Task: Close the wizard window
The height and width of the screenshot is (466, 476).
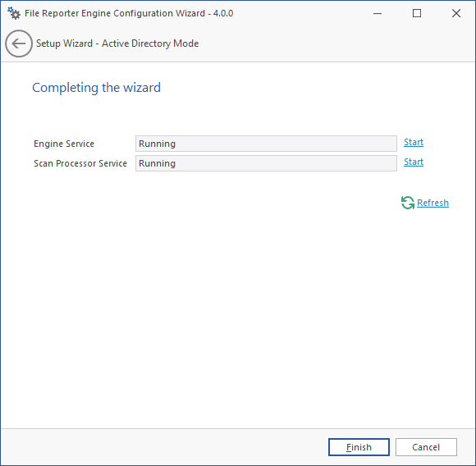Action: coord(456,13)
